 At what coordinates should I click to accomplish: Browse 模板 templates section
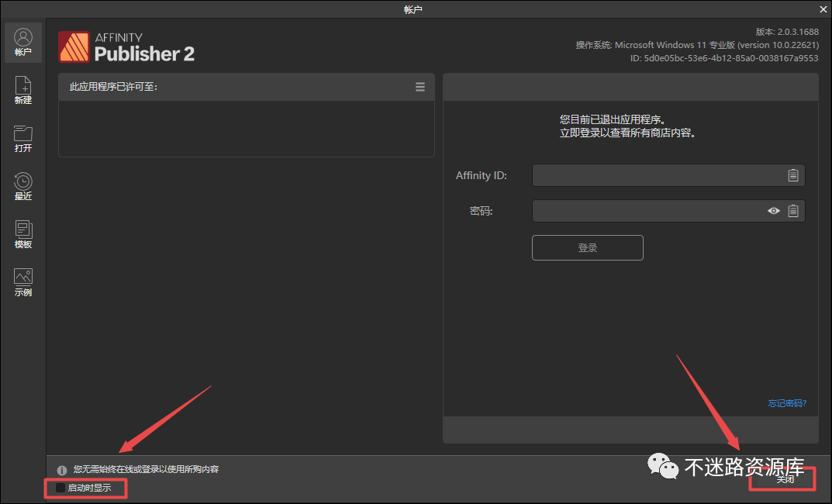click(23, 234)
